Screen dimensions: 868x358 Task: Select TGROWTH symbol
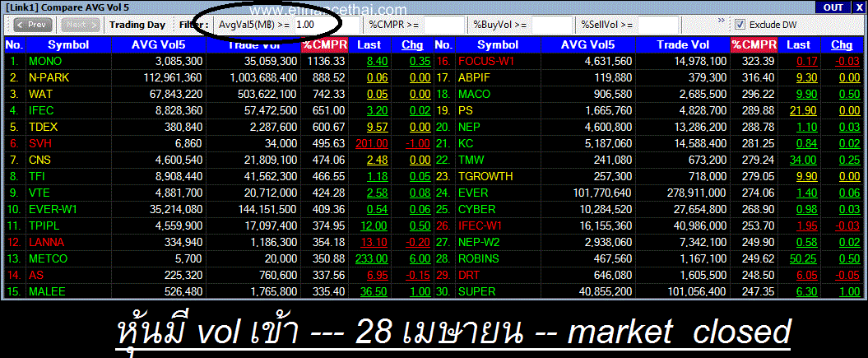coord(485,176)
